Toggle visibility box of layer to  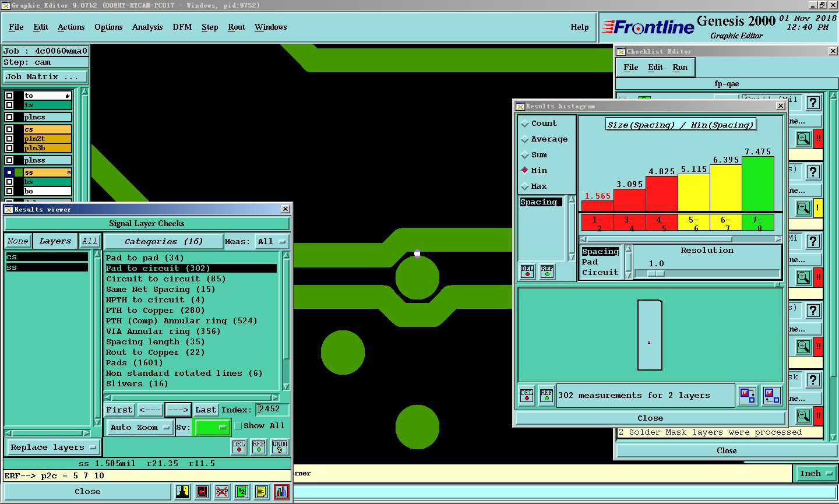(x=9, y=96)
